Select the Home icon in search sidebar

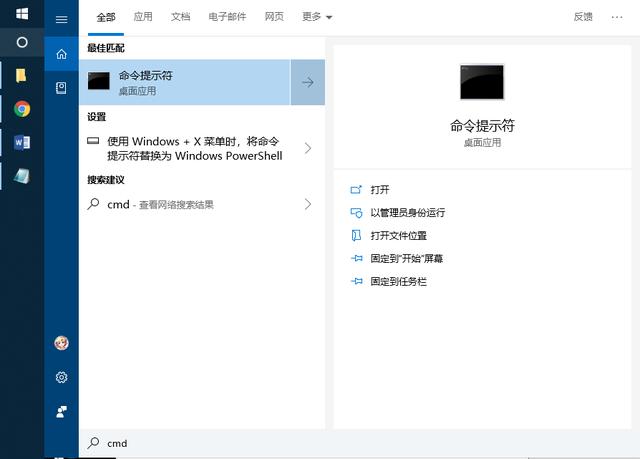(61, 54)
